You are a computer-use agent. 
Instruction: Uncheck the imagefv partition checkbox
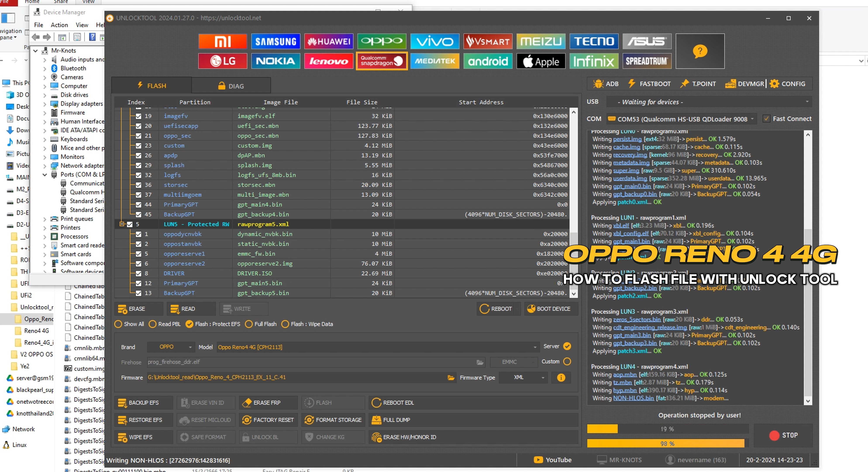pos(138,116)
